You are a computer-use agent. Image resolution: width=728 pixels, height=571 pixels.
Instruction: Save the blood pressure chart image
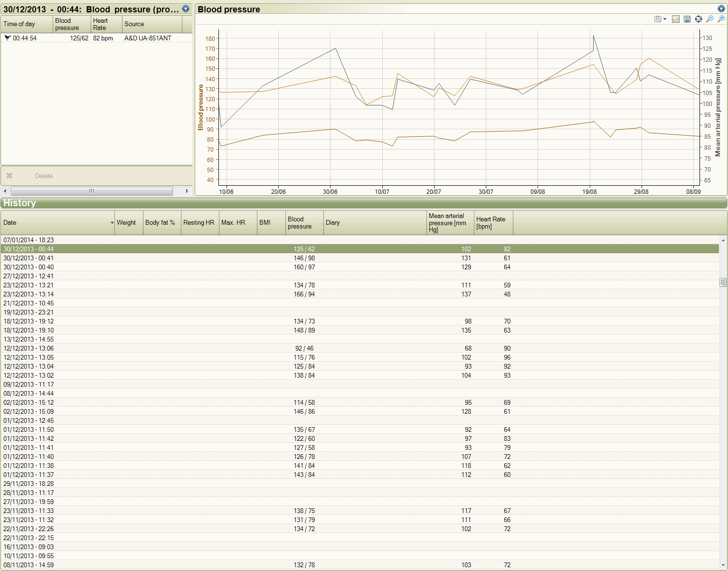pyautogui.click(x=687, y=19)
